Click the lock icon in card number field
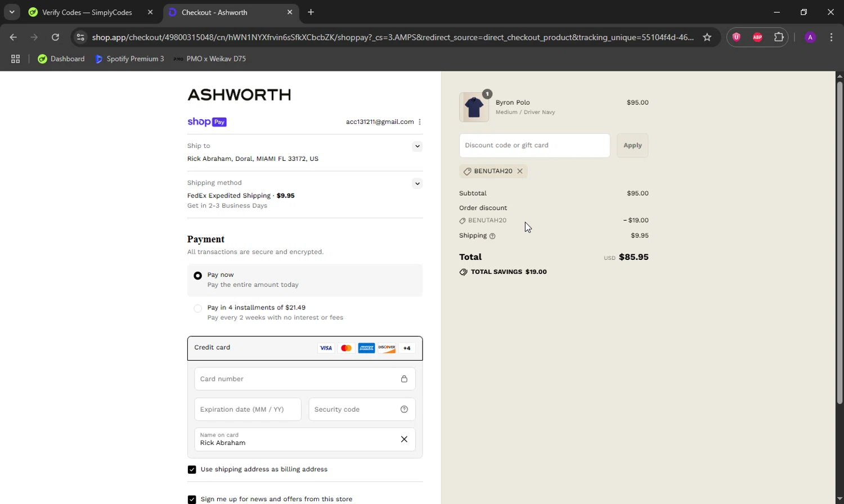This screenshot has height=504, width=844. point(404,379)
